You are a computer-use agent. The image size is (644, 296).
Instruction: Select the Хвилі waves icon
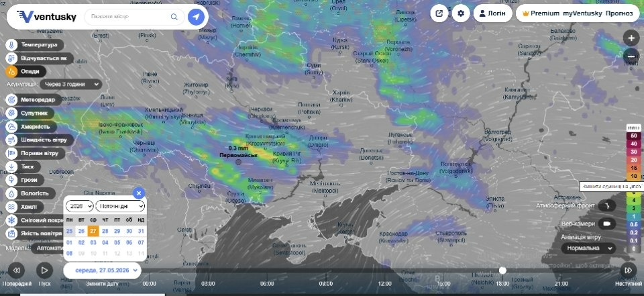(x=11, y=206)
